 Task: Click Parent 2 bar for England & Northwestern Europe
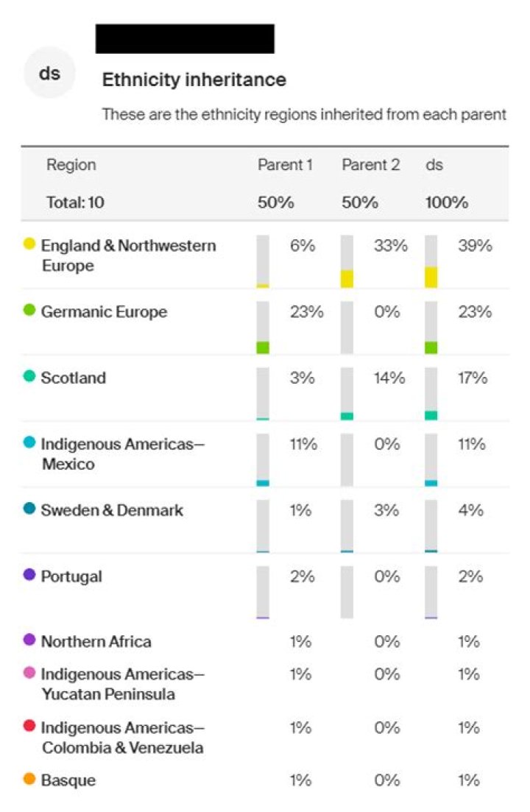tap(347, 261)
